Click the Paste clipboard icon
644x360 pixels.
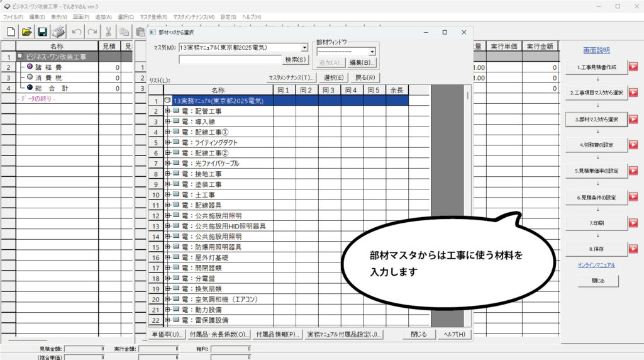[x=140, y=31]
